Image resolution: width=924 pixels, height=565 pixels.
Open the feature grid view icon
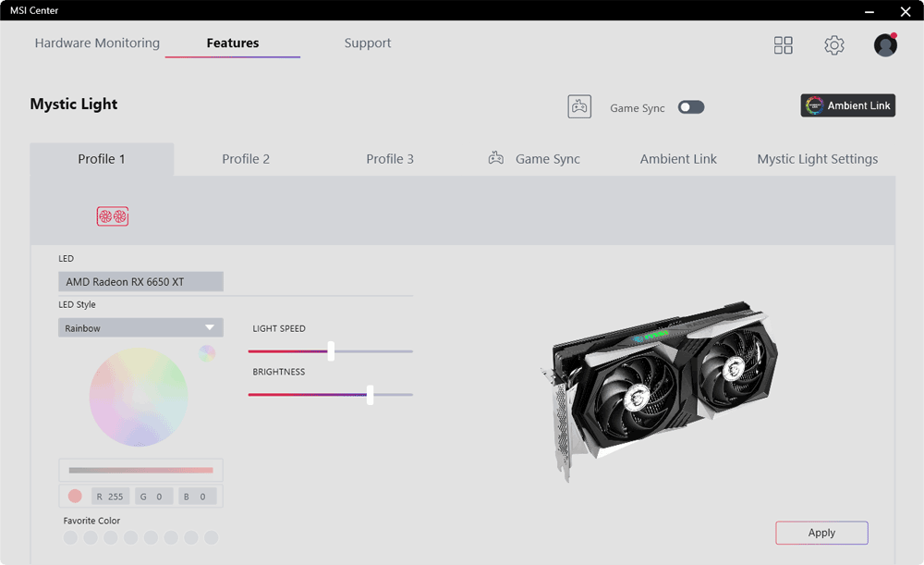pos(784,44)
